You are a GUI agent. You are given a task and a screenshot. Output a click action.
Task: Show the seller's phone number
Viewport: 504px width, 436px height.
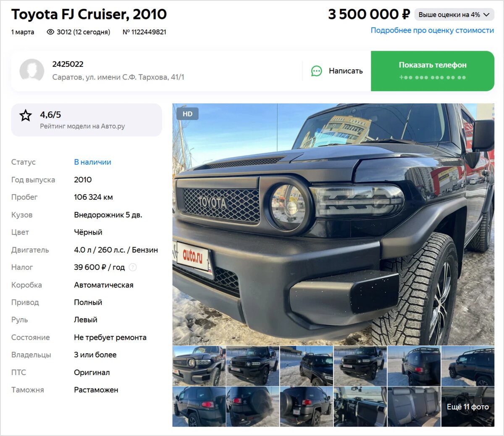coord(433,71)
